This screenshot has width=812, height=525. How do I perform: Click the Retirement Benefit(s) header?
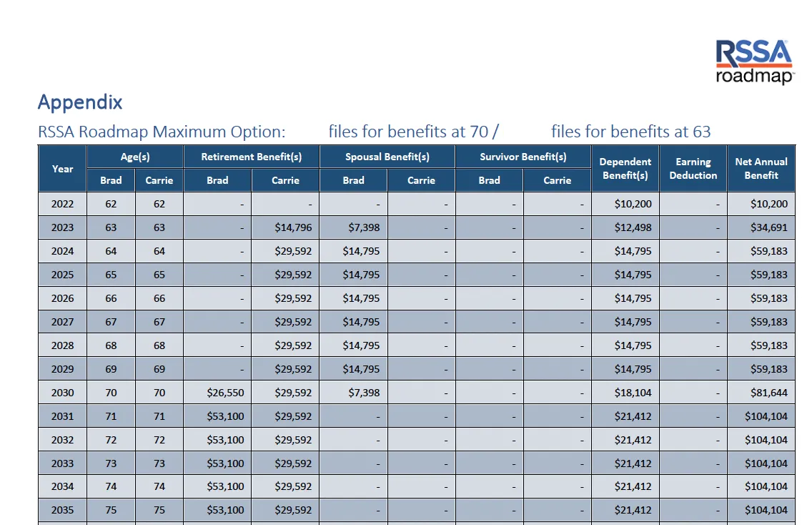(252, 157)
